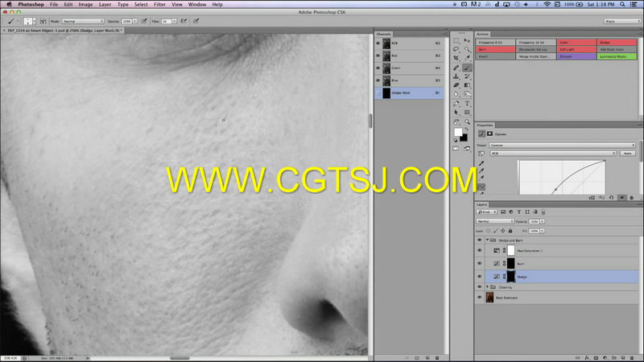The image size is (644, 362).
Task: Open the Filter menu
Action: point(159,5)
